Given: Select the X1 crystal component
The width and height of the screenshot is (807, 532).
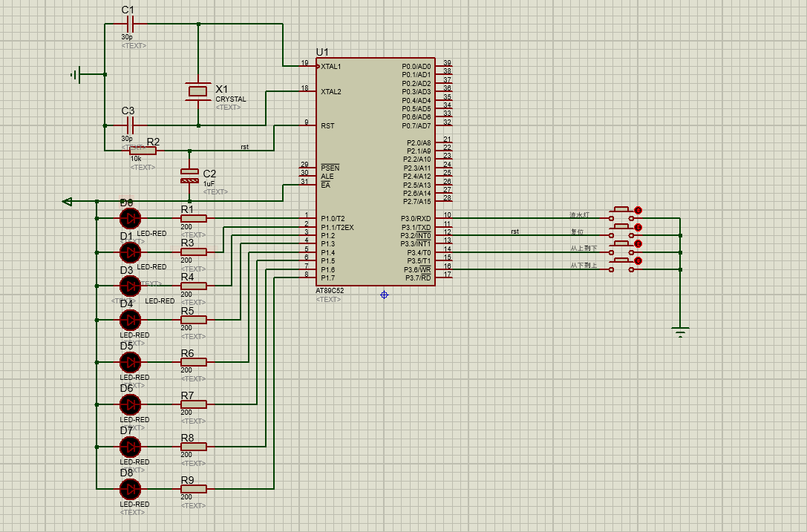Looking at the screenshot, I should pyautogui.click(x=198, y=91).
